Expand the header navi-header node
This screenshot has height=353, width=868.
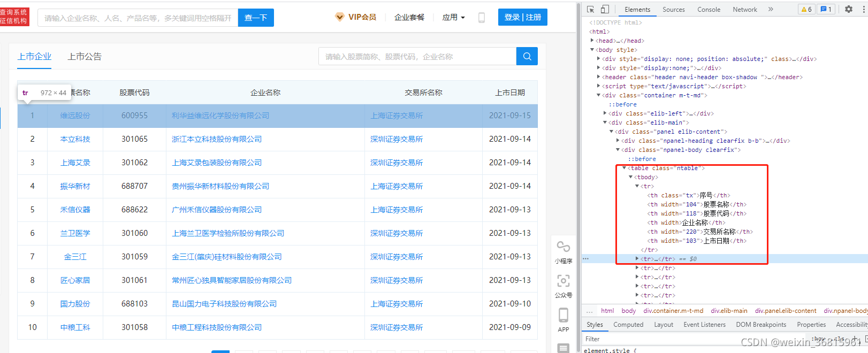(598, 77)
